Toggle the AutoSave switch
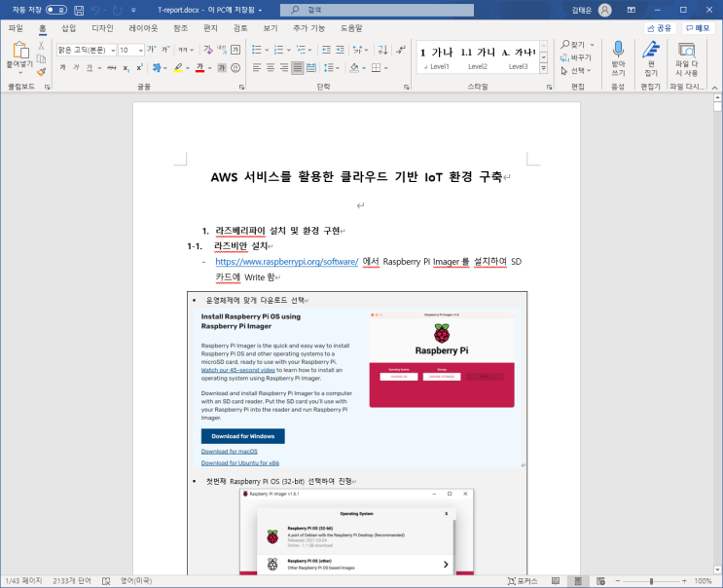Viewport: 723px width, 588px height. click(56, 10)
